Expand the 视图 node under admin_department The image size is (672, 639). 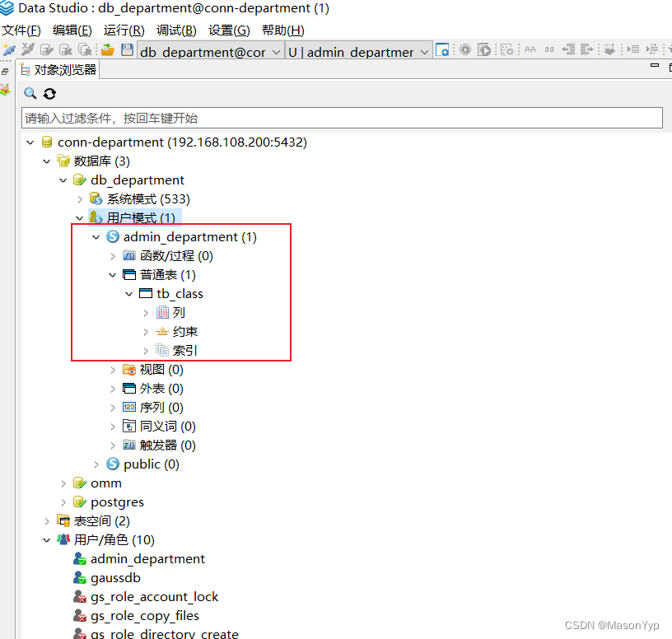click(113, 369)
